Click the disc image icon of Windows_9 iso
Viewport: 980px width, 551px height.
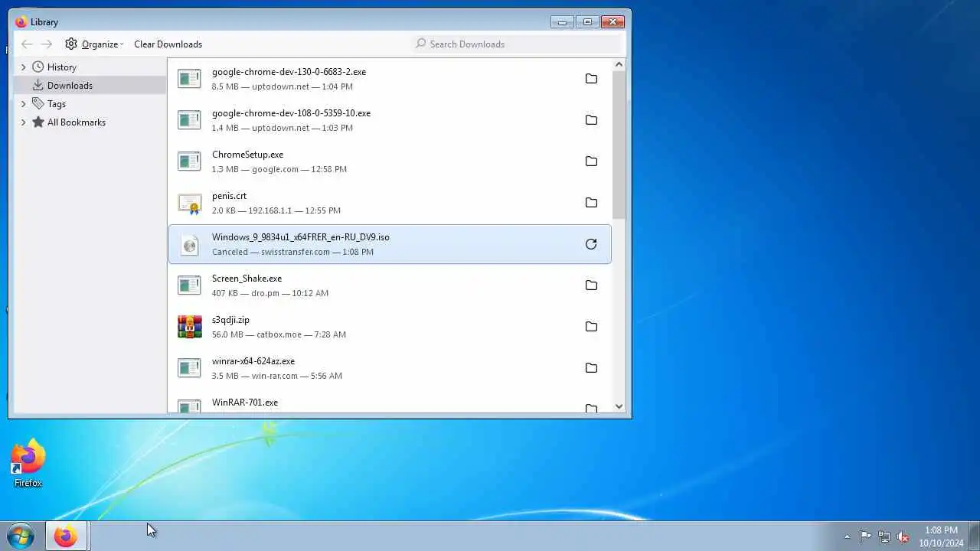(189, 244)
